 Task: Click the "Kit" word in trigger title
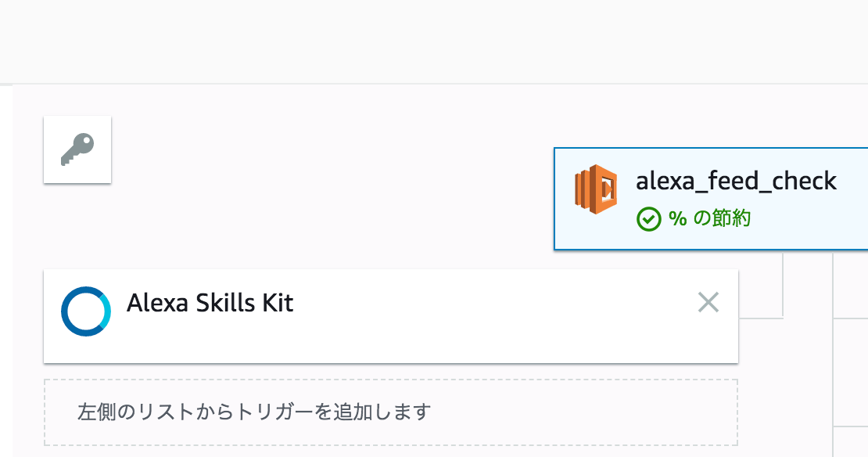(x=278, y=303)
